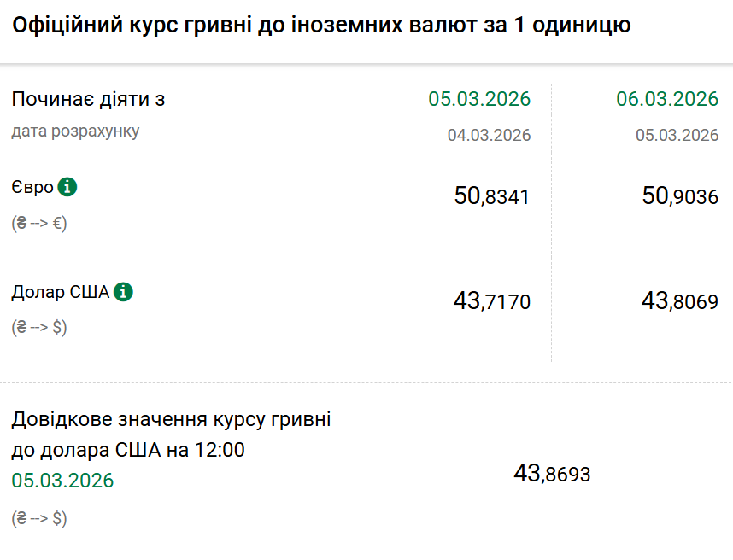Click the Довідкове значення курсу гривні text
The width and height of the screenshot is (733, 560).
point(171,420)
